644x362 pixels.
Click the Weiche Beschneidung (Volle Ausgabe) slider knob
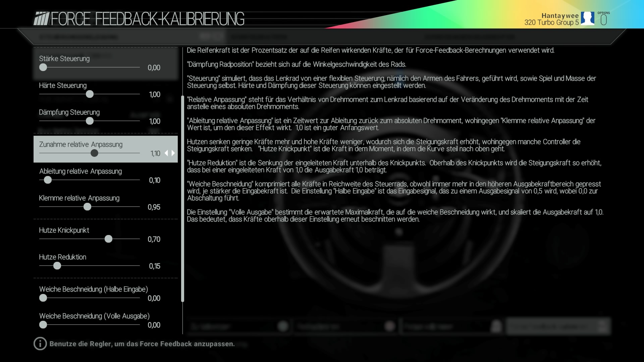click(43, 325)
